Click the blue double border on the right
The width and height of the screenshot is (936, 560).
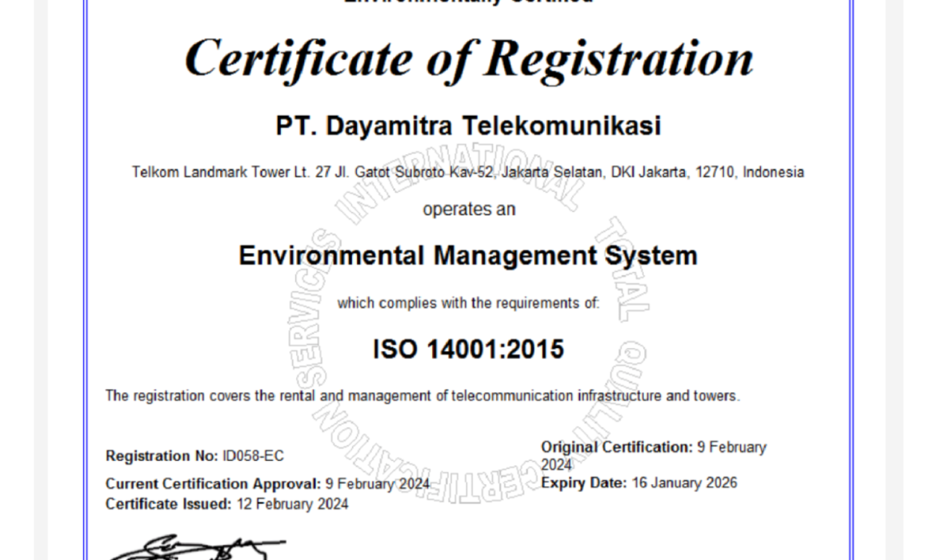[x=850, y=280]
